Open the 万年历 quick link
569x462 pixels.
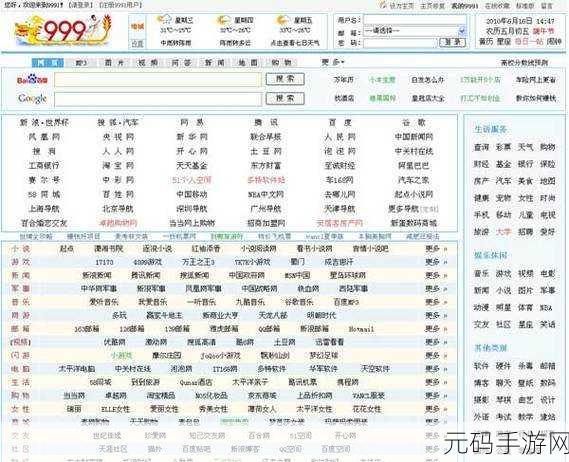[x=344, y=79]
